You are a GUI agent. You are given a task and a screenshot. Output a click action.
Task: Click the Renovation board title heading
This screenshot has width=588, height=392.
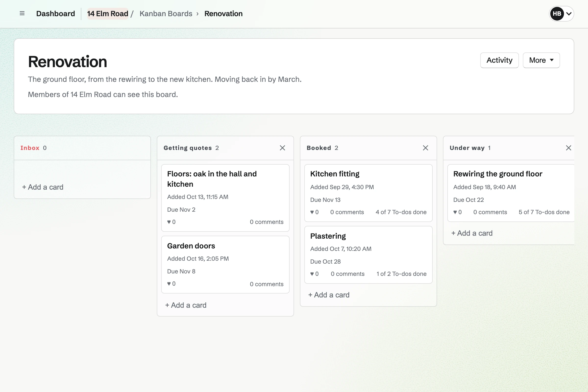67,61
